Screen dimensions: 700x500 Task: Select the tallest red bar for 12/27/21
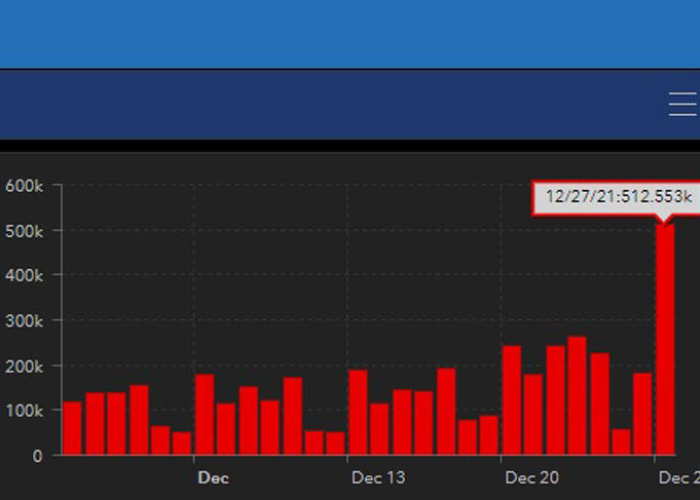point(665,340)
